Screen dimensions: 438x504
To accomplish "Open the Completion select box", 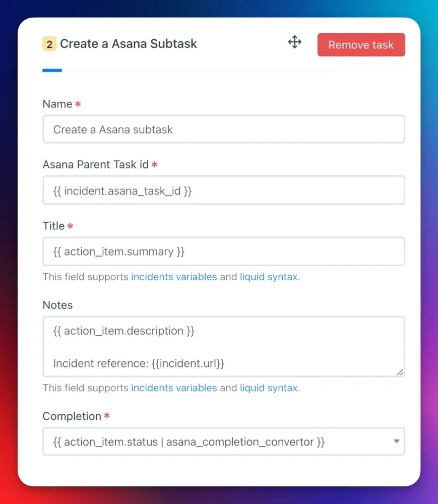I will tap(224, 442).
